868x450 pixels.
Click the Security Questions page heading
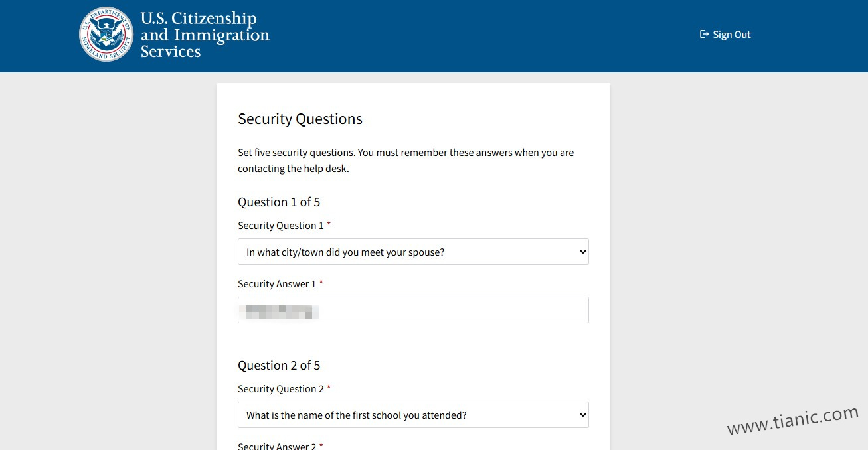300,119
